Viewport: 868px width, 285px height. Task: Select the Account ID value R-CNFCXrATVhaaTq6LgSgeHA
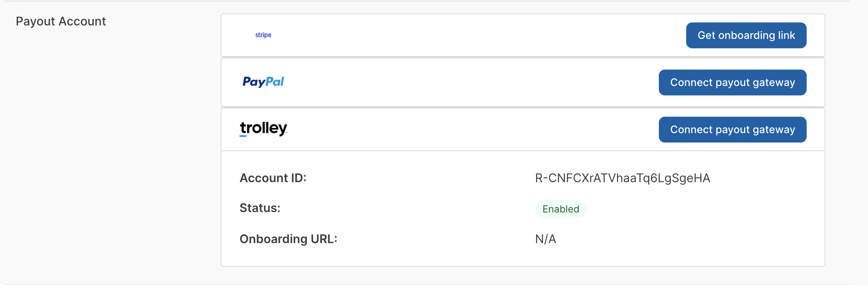(622, 178)
